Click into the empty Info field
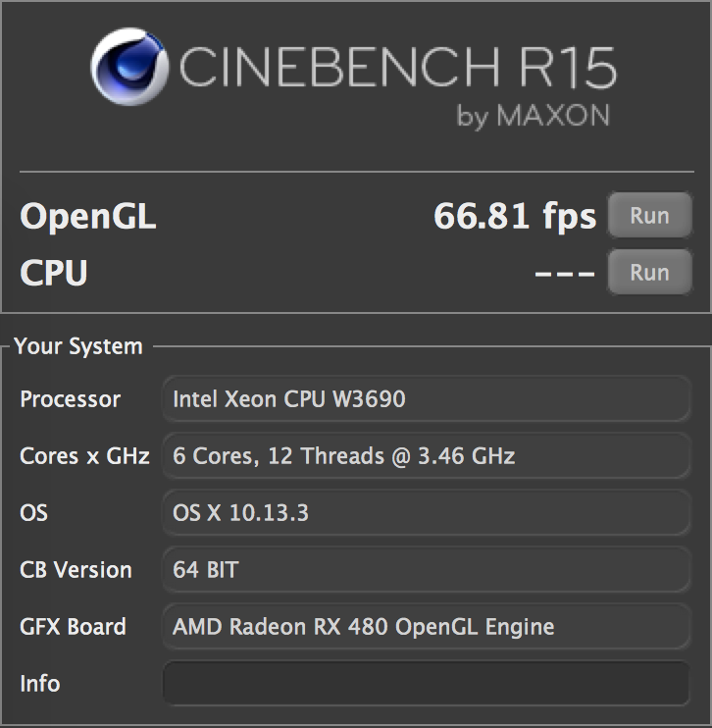 (426, 684)
